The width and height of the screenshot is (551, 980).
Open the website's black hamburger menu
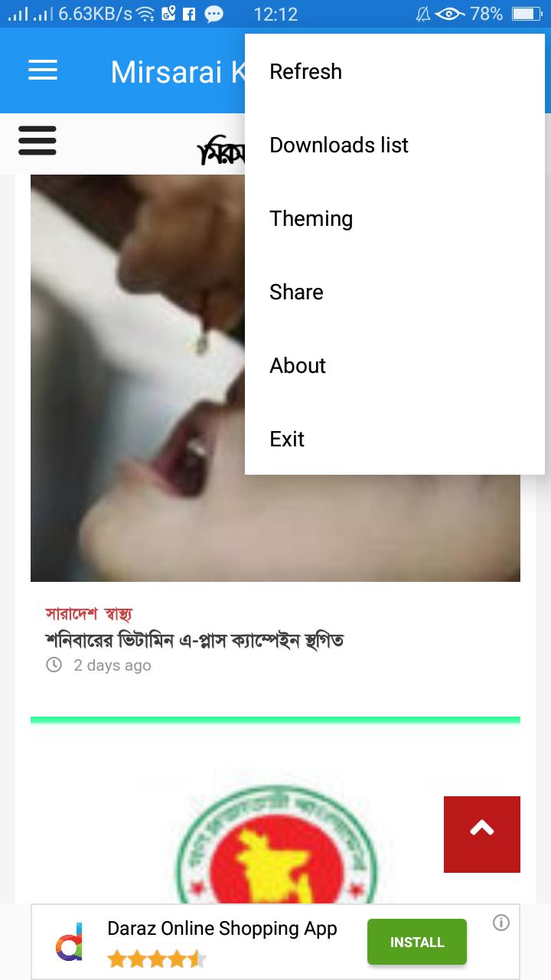point(37,141)
